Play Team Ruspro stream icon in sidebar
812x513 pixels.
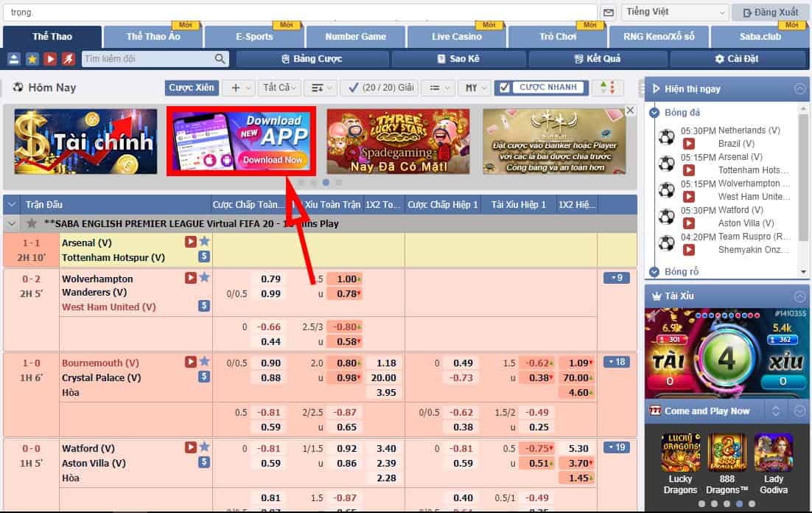click(688, 250)
